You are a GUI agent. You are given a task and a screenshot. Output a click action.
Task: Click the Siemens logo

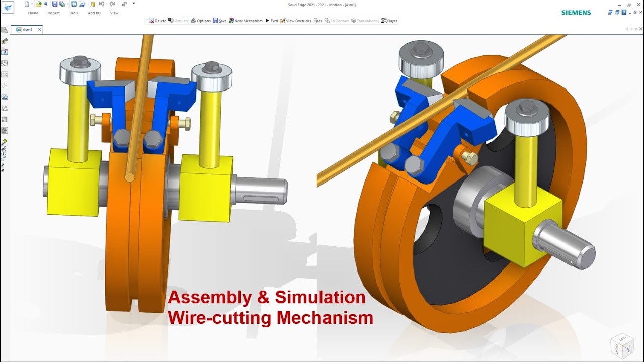576,13
